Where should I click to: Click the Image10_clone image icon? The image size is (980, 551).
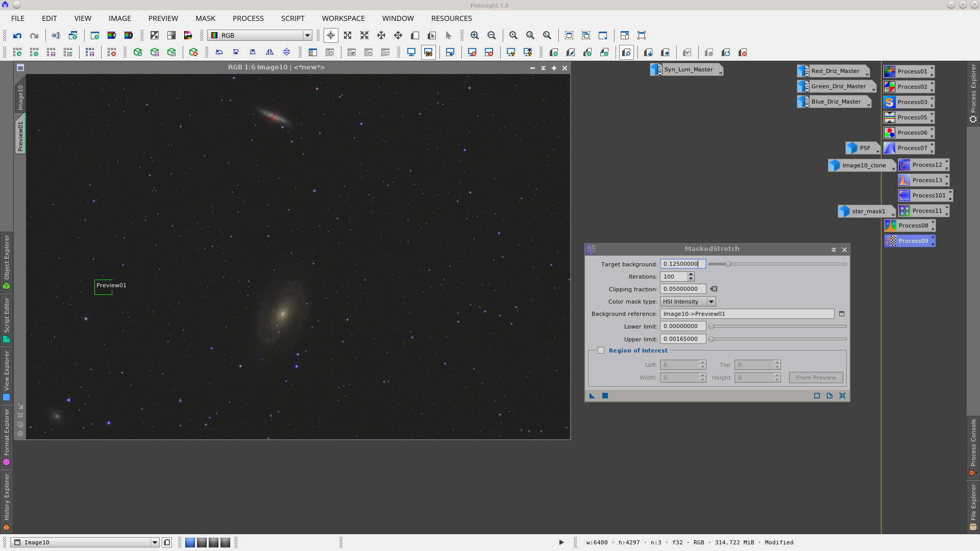(x=862, y=165)
